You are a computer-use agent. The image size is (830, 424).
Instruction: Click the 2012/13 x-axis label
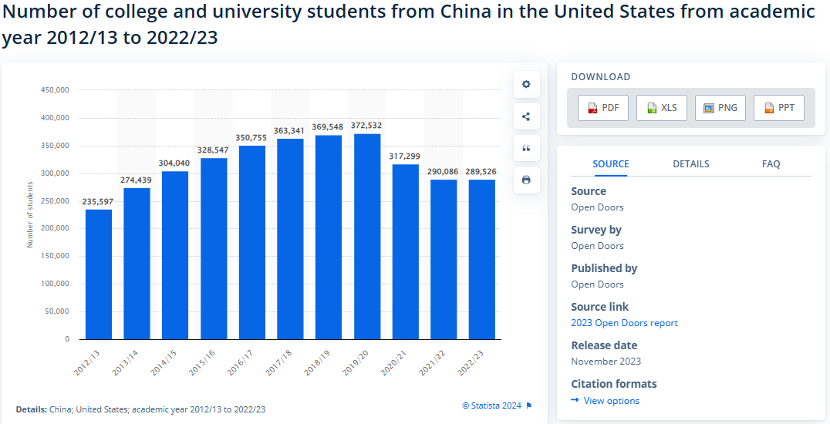86,362
